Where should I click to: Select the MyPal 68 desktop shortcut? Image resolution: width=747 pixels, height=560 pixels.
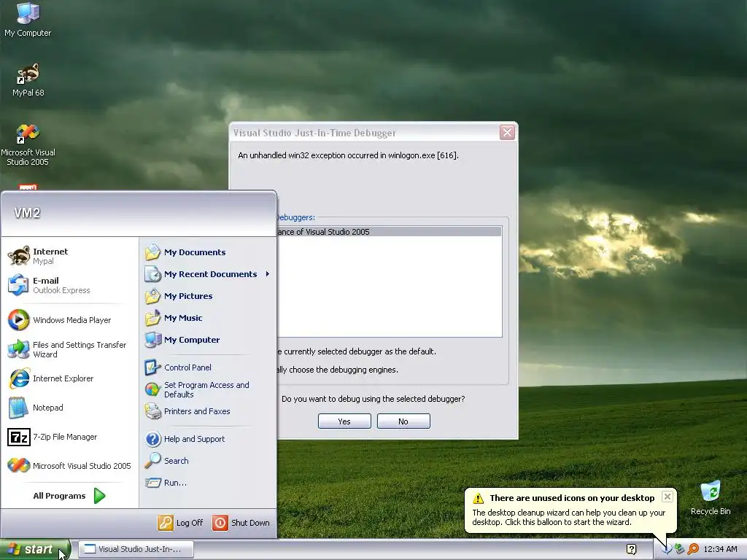[x=28, y=79]
